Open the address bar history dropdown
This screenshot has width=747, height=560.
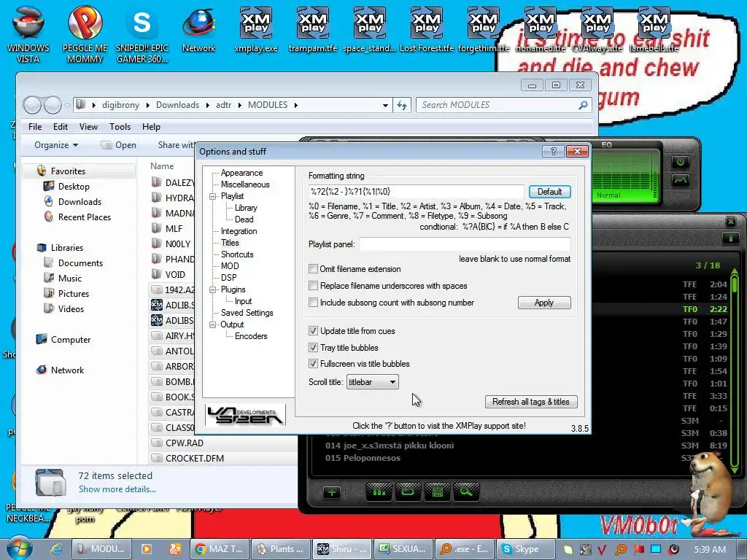point(385,105)
